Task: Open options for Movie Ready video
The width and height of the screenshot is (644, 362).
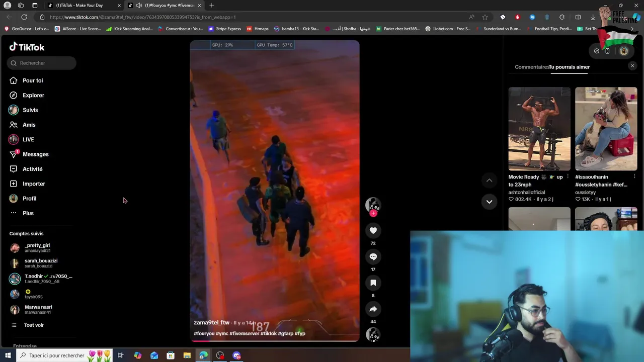Action: point(568,176)
